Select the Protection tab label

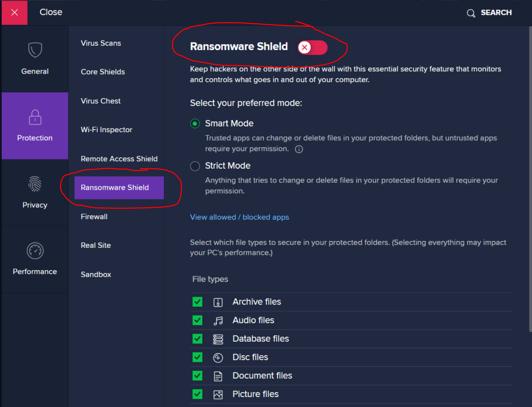(35, 138)
